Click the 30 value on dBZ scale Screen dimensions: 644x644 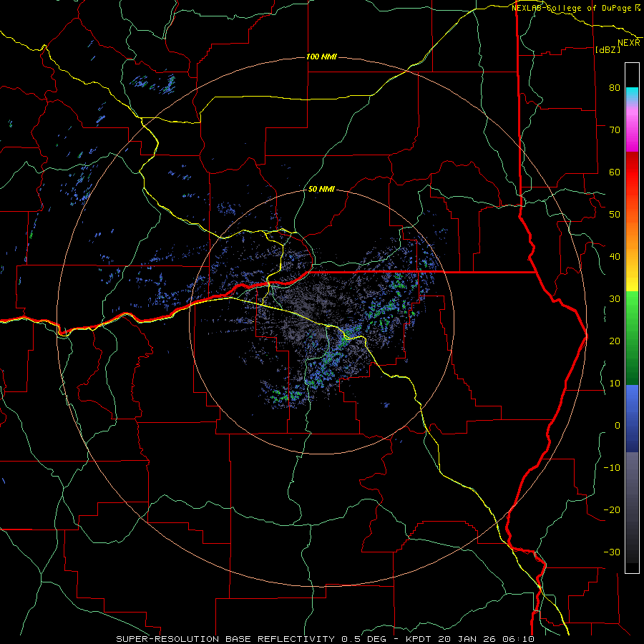click(x=615, y=299)
